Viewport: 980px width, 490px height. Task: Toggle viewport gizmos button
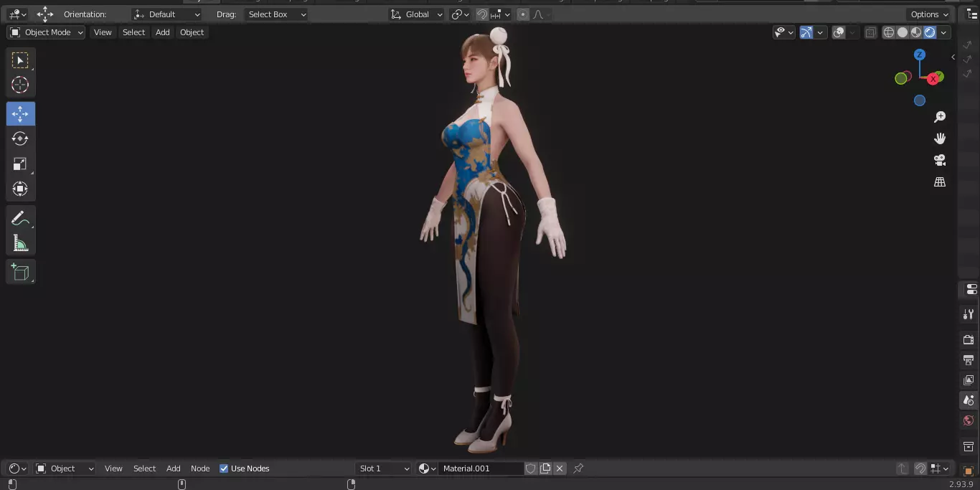click(x=806, y=32)
